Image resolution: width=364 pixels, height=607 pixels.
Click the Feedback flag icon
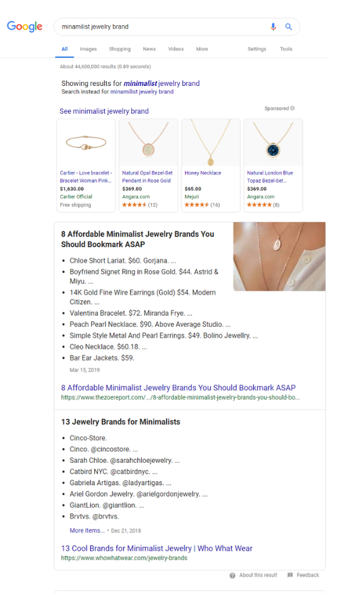point(290,575)
